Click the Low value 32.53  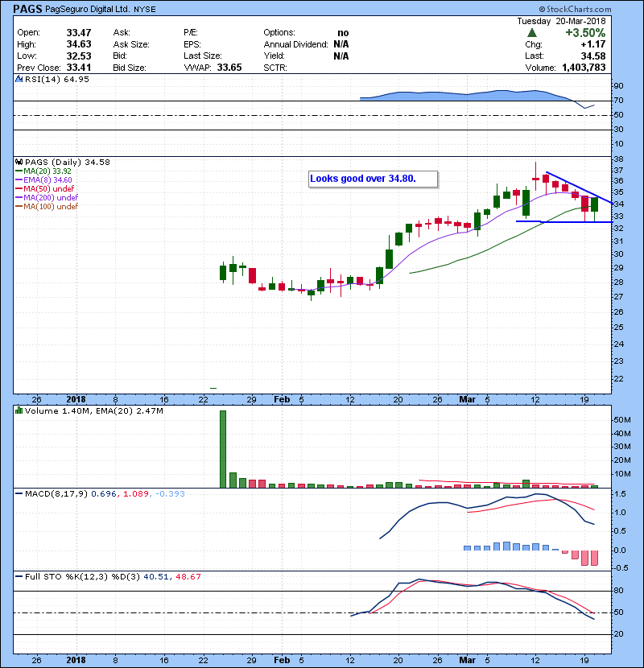pyautogui.click(x=79, y=56)
